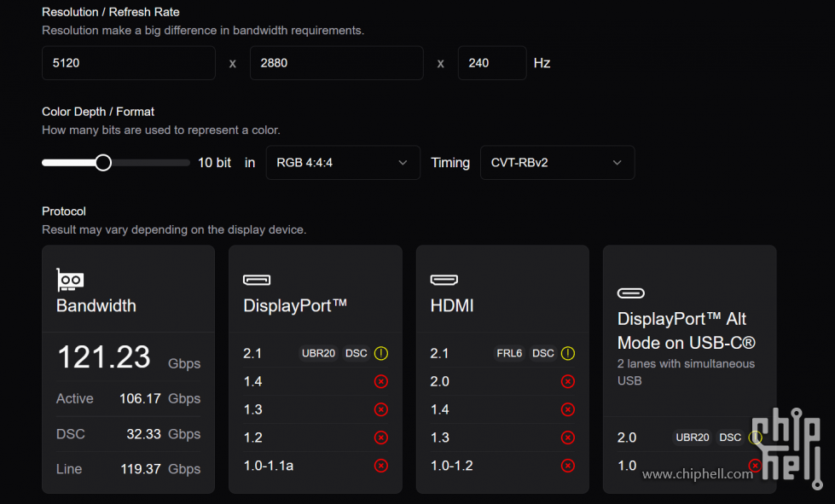Click the FRL6 badge in the HDMI 2.1 row
This screenshot has width=835, height=504.
tap(509, 353)
